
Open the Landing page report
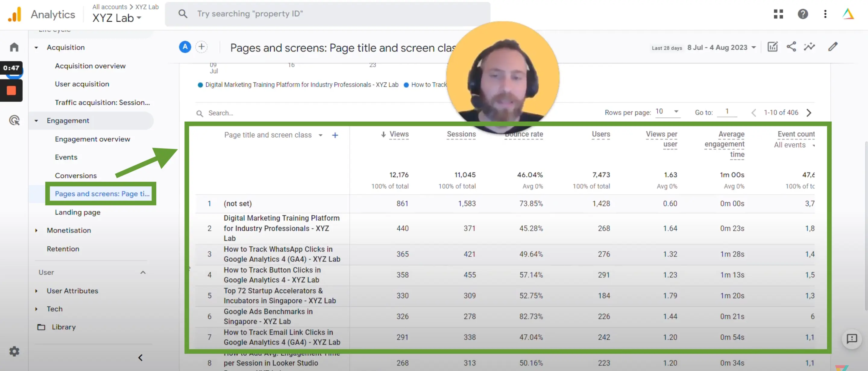(78, 212)
